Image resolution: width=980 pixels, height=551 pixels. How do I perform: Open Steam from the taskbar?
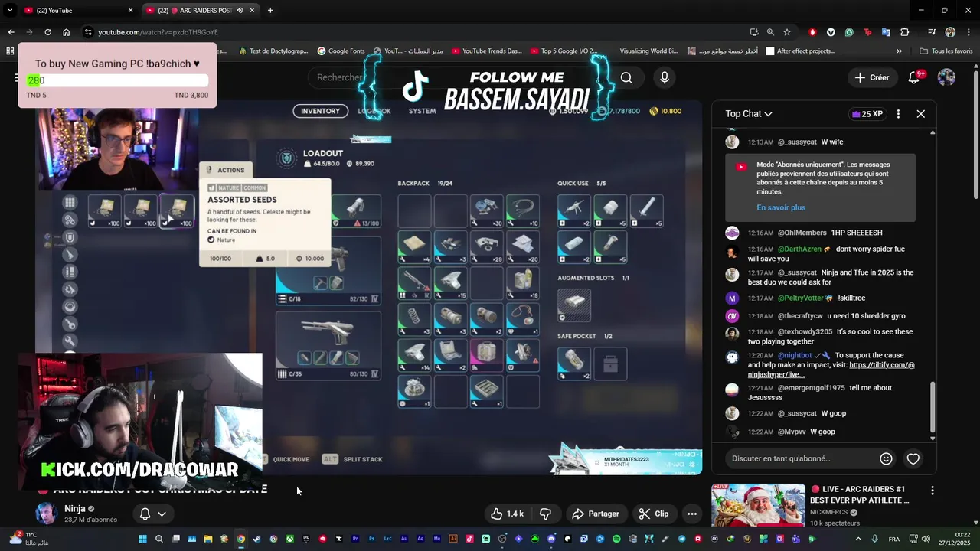tap(256, 539)
